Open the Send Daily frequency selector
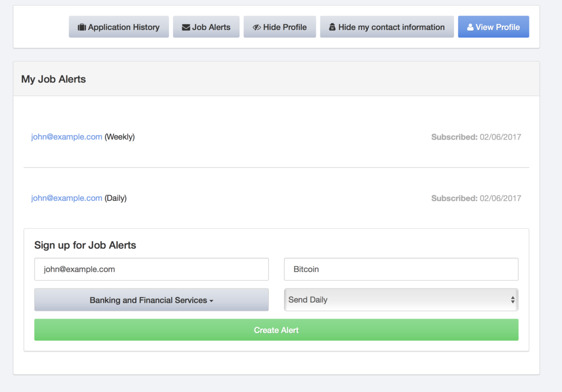Screen dimensions: 562x392 (x=401, y=299)
